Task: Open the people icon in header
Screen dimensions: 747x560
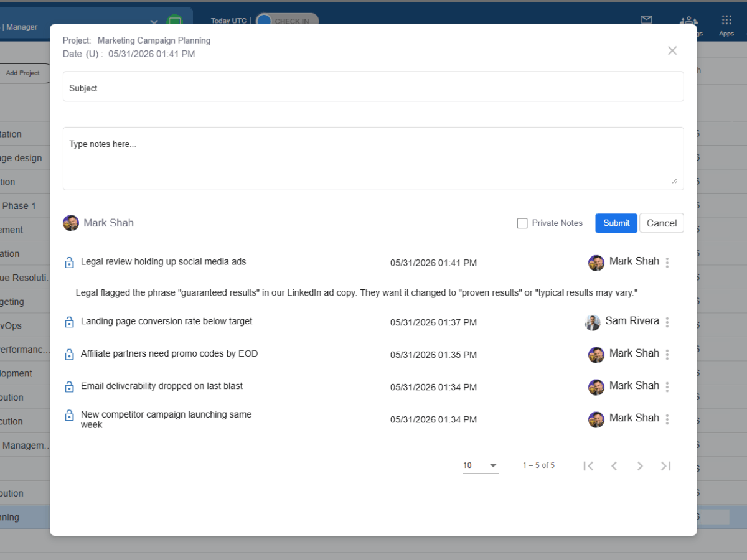Action: coord(688,21)
